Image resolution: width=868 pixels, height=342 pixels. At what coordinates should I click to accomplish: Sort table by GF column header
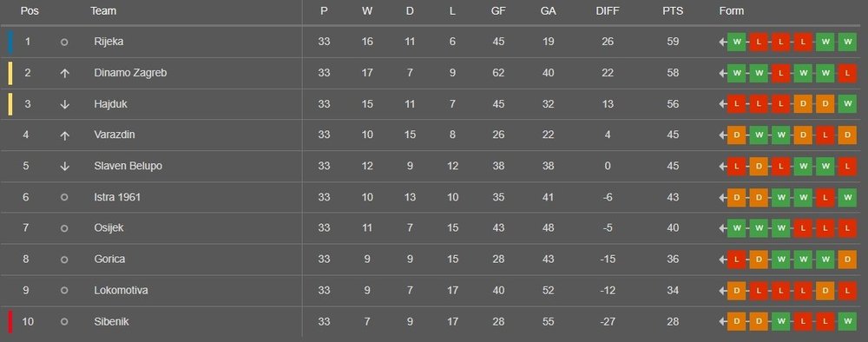coord(498,11)
